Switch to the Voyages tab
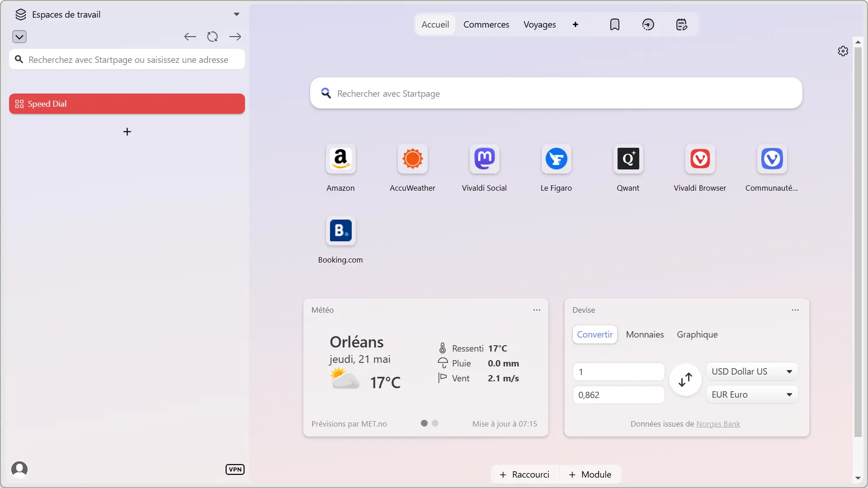The width and height of the screenshot is (868, 488). 540,24
